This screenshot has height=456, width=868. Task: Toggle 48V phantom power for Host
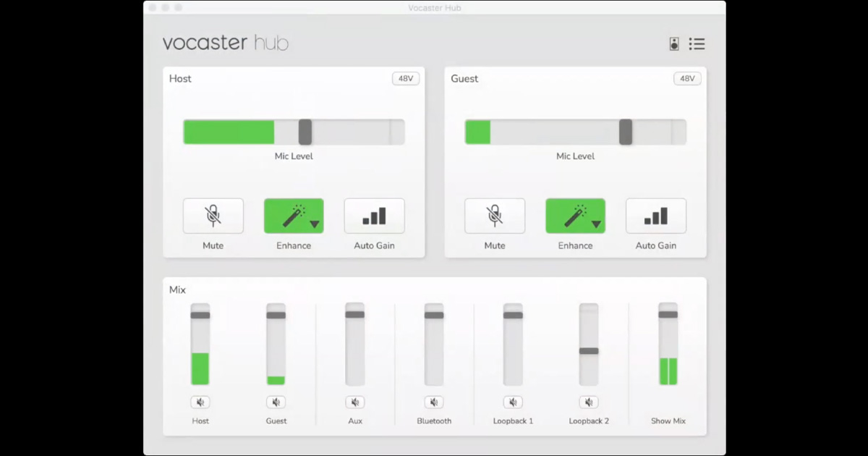(x=406, y=78)
